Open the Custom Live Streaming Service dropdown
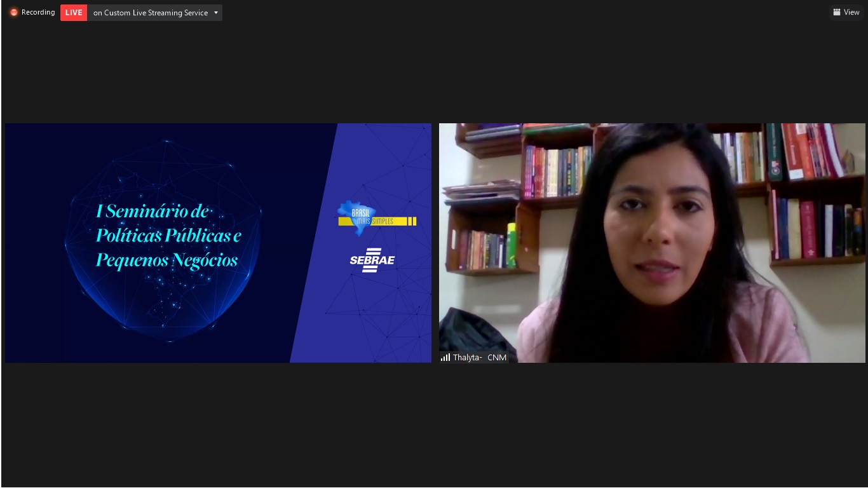Viewport: 868px width, 488px height. (x=155, y=13)
